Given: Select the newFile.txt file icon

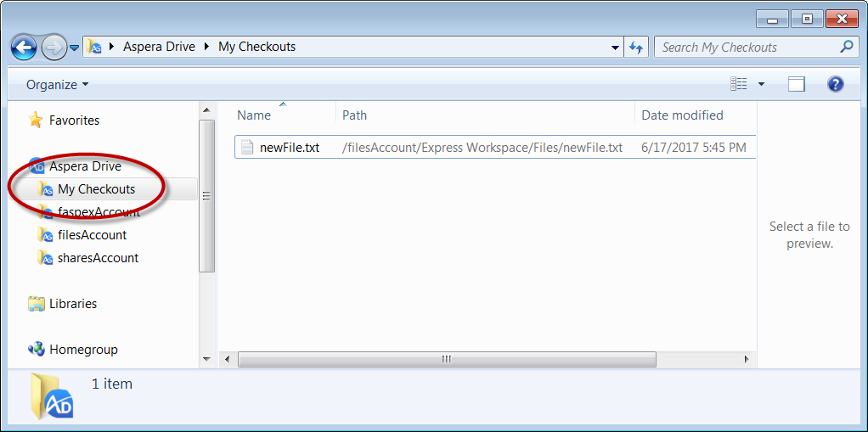Looking at the screenshot, I should coord(247,148).
